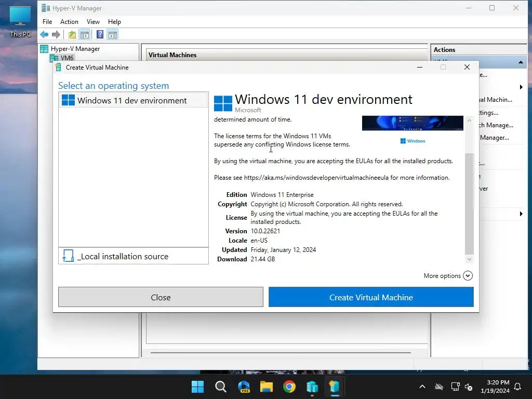
Task: Select Windows 11 dev environment in OS list
Action: (x=134, y=100)
